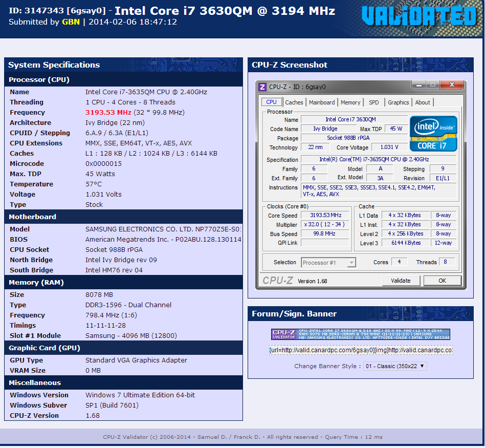The width and height of the screenshot is (485, 448).
Task: Click the L1 Data 4 x 32 KBytes field
Action: pos(406,215)
